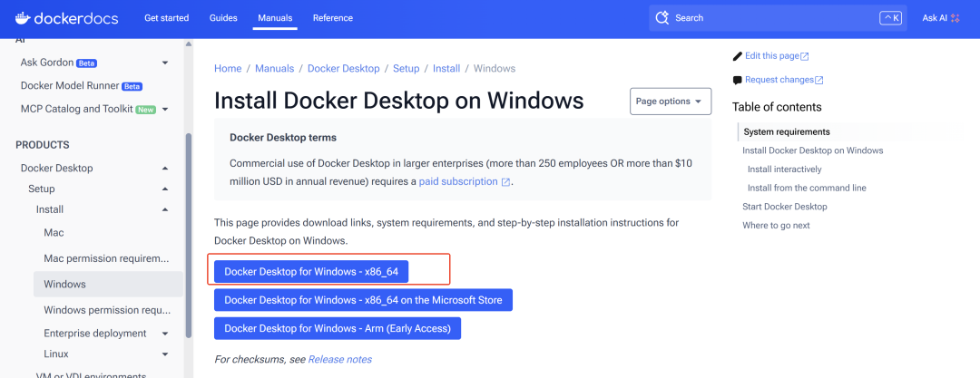Screen dimensions: 980x378
Task: Open Enterprise deployment sidebar item
Action: point(95,334)
